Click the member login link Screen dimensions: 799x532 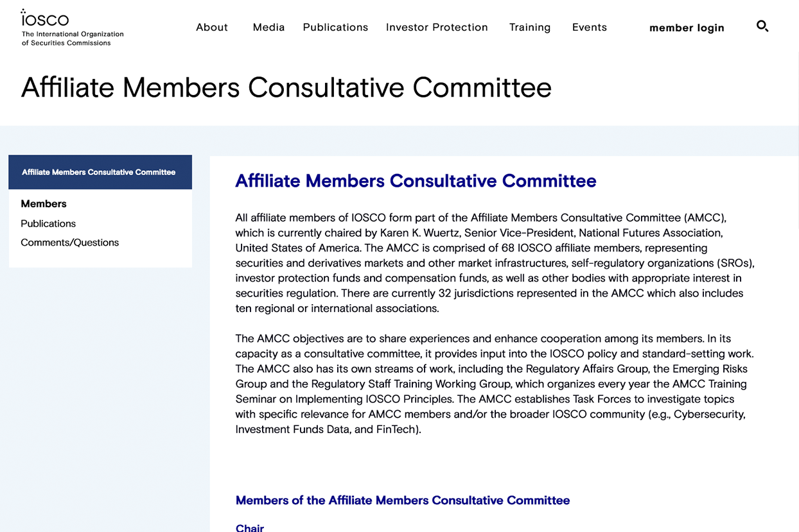(x=687, y=28)
